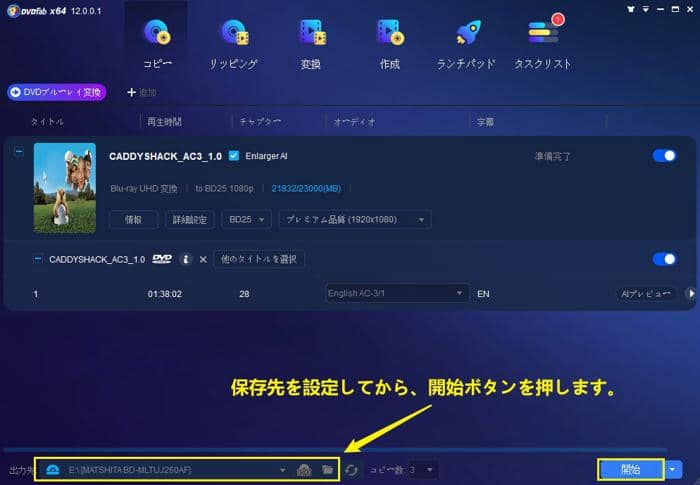This screenshot has height=485, width=700.
Task: Click the DVDブルーレイ変換 mode button
Action: (x=57, y=92)
